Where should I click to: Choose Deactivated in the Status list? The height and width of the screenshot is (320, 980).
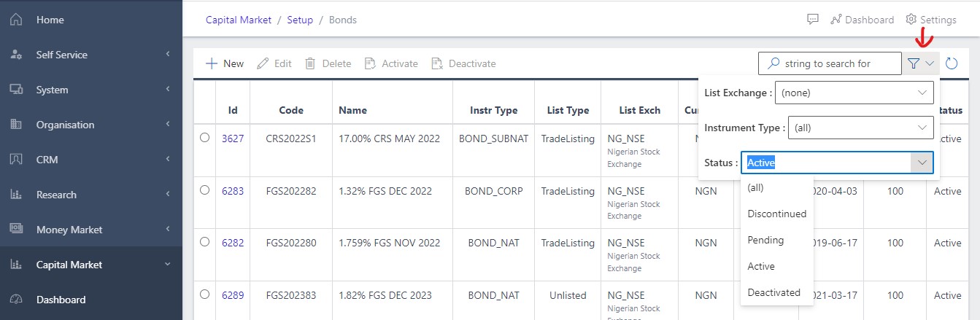pyautogui.click(x=777, y=292)
